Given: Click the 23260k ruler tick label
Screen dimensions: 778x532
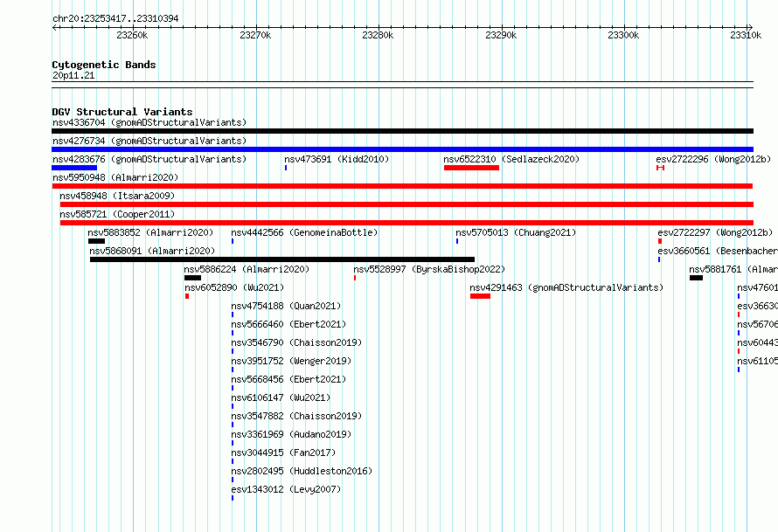Looking at the screenshot, I should 132,35.
